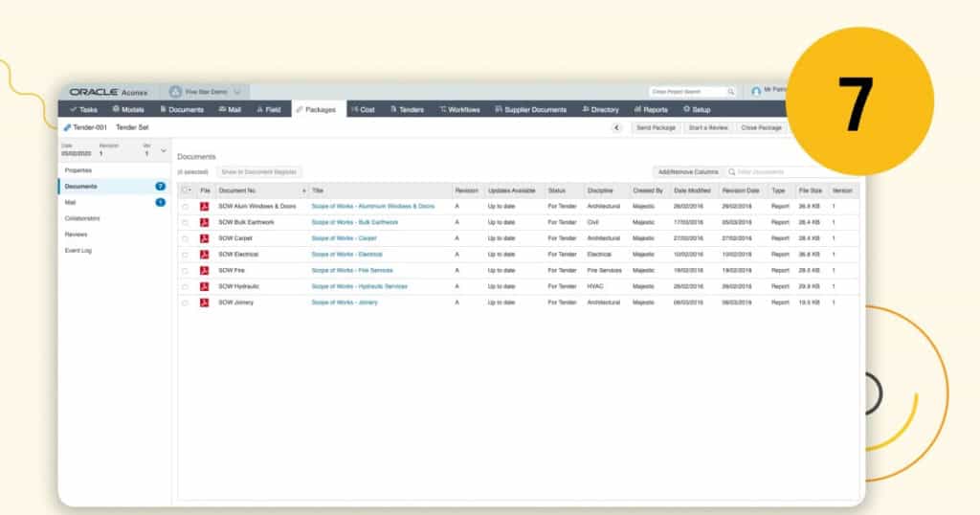The height and width of the screenshot is (515, 980).
Task: Open the select-all checkbox dropdown in table header
Action: click(x=190, y=190)
